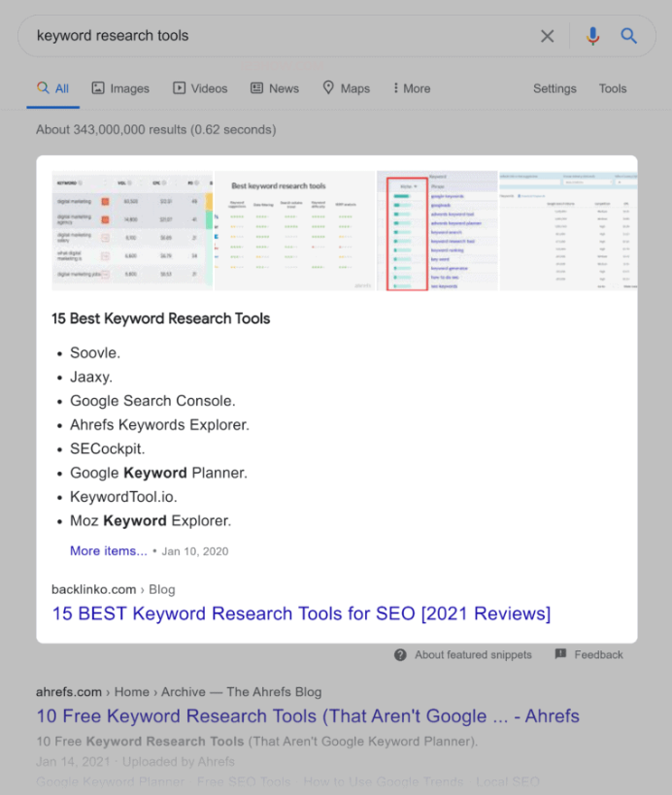The image size is (672, 795).
Task: Open the Settings menu
Action: pos(554,88)
